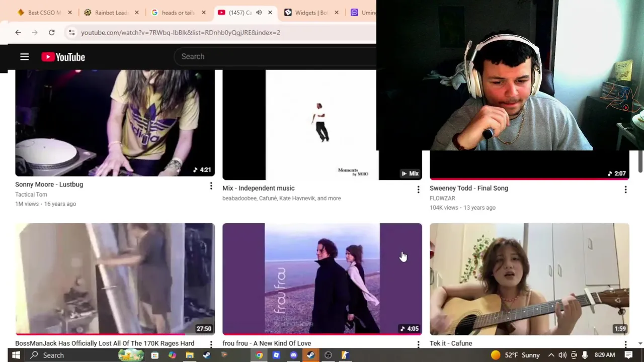Switch to the Rainbet Leaderboard tab
The width and height of the screenshot is (644, 362).
tap(111, 13)
